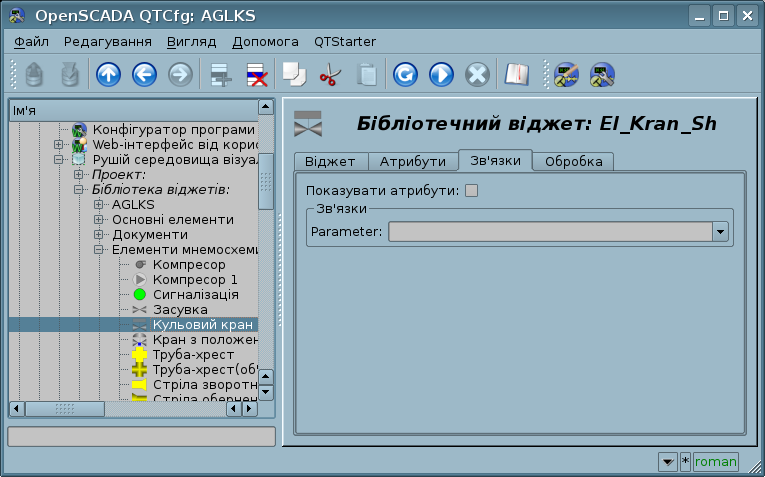Click the 'roman' user button in status bar

[x=716, y=462]
